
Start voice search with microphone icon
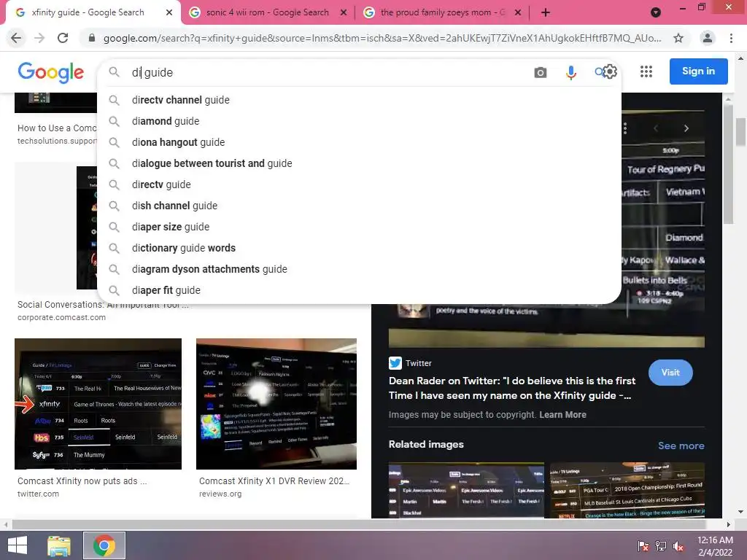pyautogui.click(x=570, y=72)
